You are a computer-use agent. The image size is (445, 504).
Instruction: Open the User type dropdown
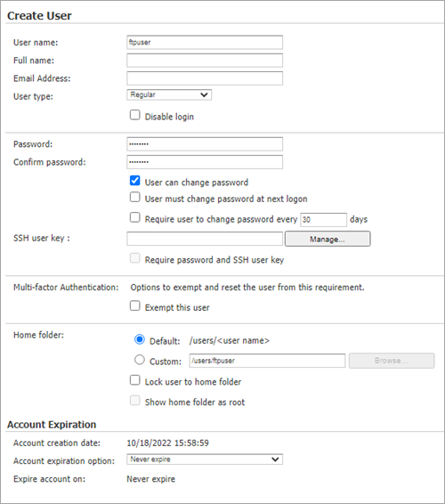point(169,94)
